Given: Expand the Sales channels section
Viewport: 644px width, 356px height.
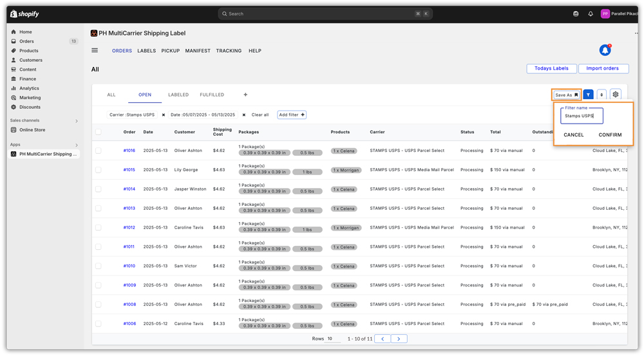Looking at the screenshot, I should pos(77,121).
